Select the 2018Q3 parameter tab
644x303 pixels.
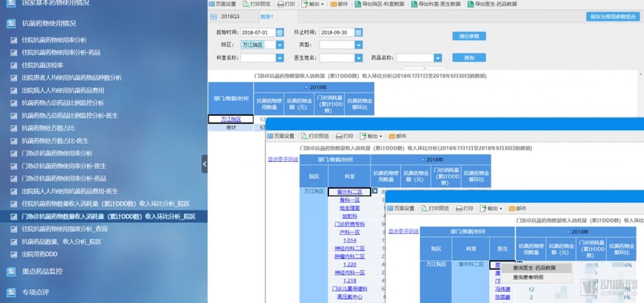click(229, 17)
